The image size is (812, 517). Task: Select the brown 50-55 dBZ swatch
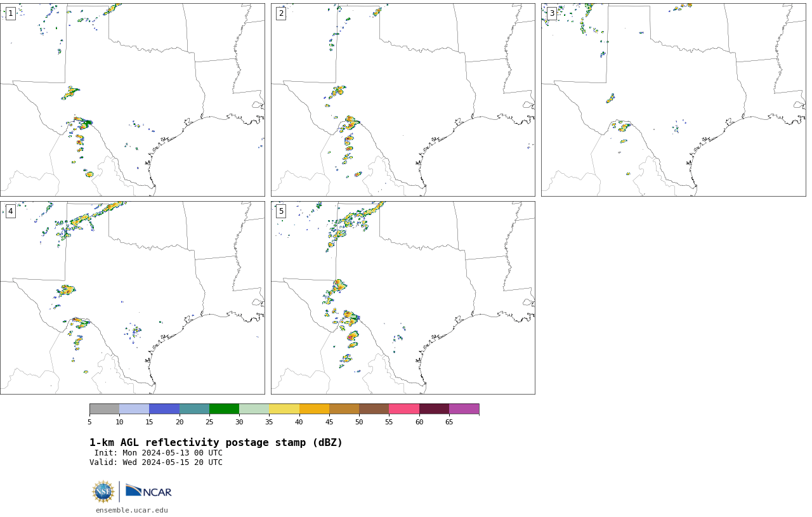[x=374, y=409]
